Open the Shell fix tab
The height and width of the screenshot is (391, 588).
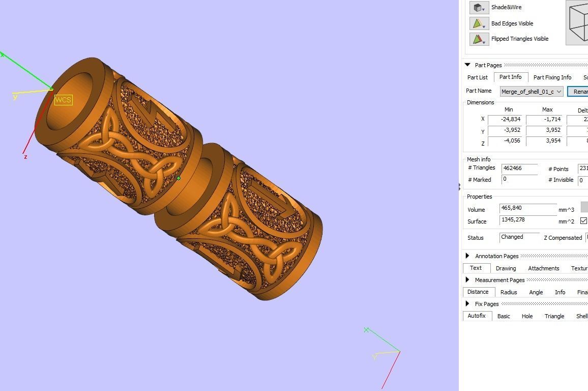coord(581,316)
